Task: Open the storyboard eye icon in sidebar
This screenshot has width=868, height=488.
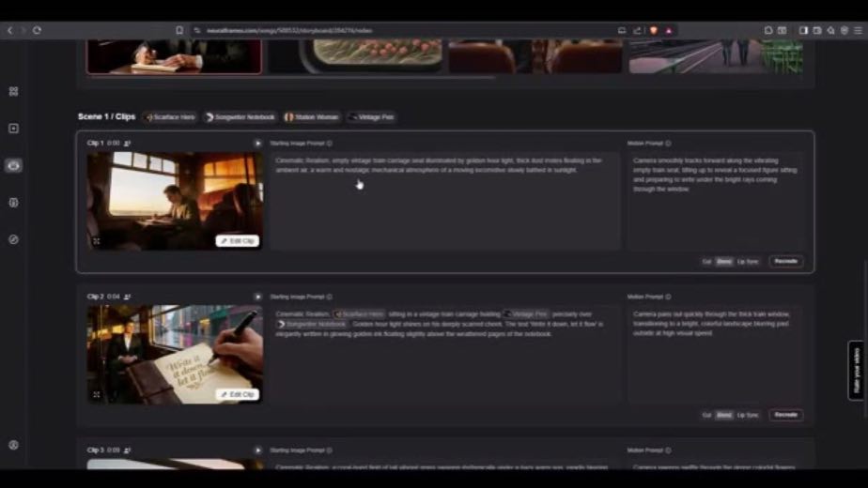Action: click(x=14, y=165)
